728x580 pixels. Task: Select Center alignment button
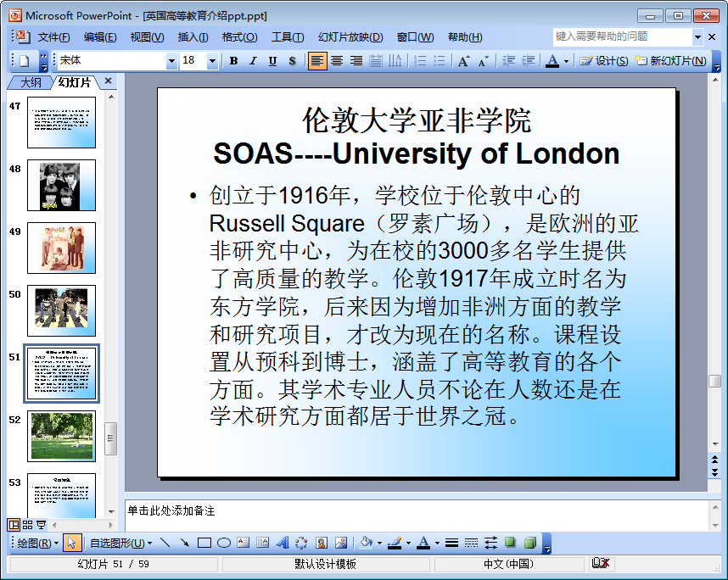click(x=337, y=61)
